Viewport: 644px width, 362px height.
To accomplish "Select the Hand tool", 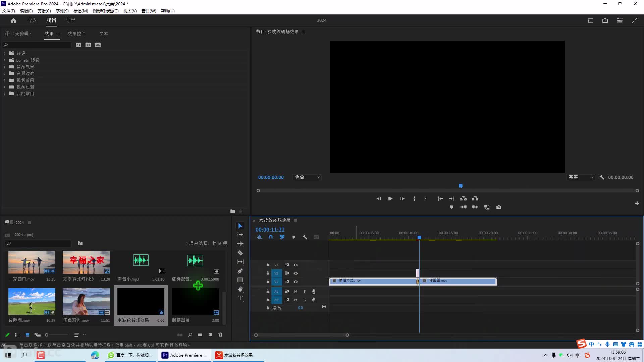I will coord(240,289).
